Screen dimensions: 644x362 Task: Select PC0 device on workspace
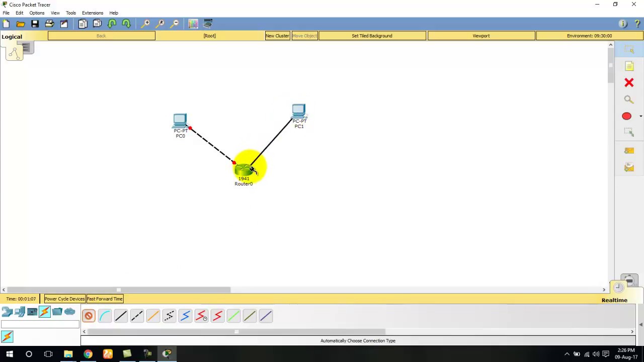coord(180,121)
